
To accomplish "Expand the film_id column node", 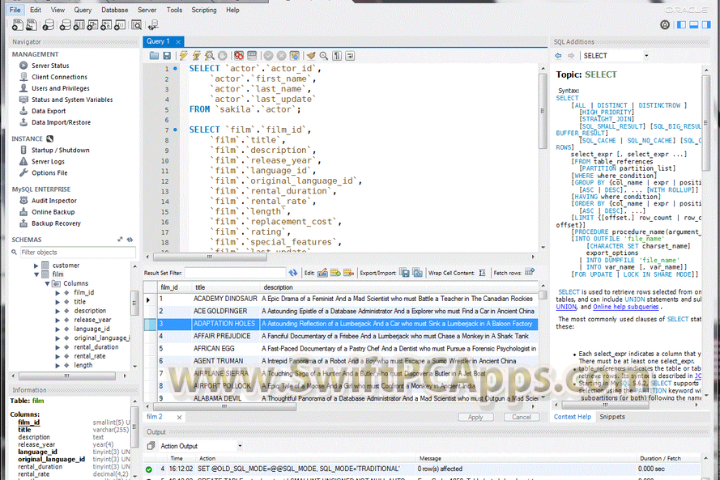I will [x=58, y=293].
